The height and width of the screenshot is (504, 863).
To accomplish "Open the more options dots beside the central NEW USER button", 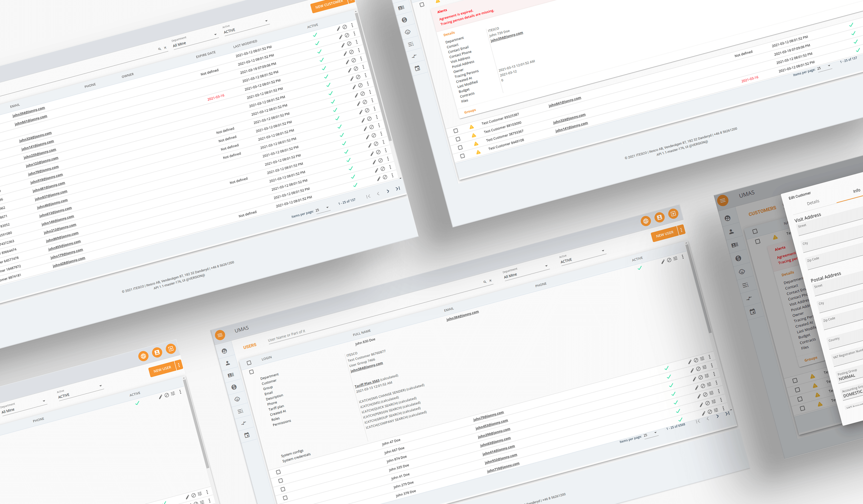I will [681, 230].
